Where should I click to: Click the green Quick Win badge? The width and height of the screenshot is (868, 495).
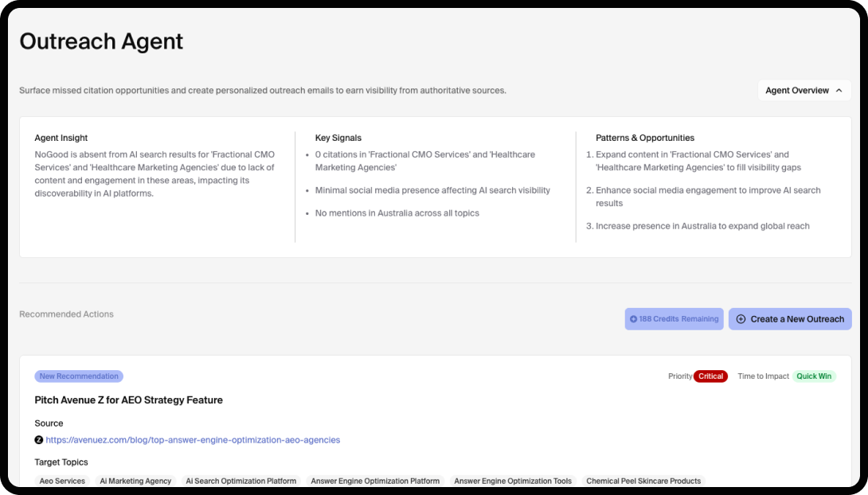point(813,376)
